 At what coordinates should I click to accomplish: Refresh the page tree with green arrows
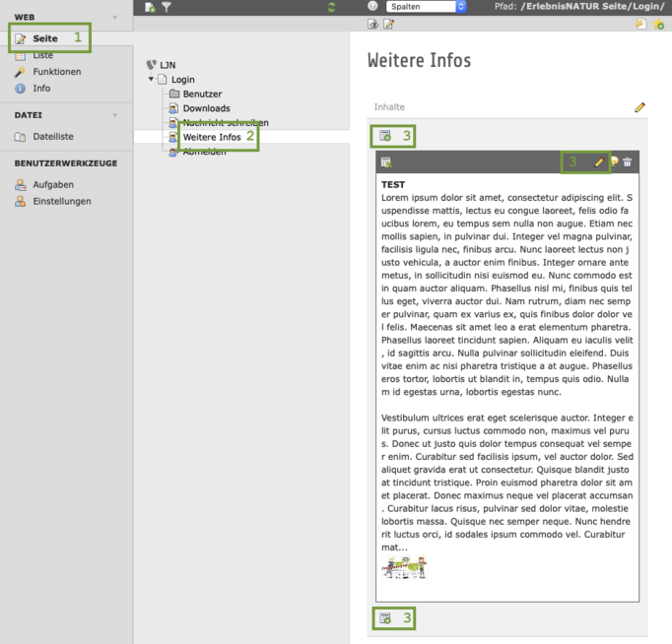331,7
